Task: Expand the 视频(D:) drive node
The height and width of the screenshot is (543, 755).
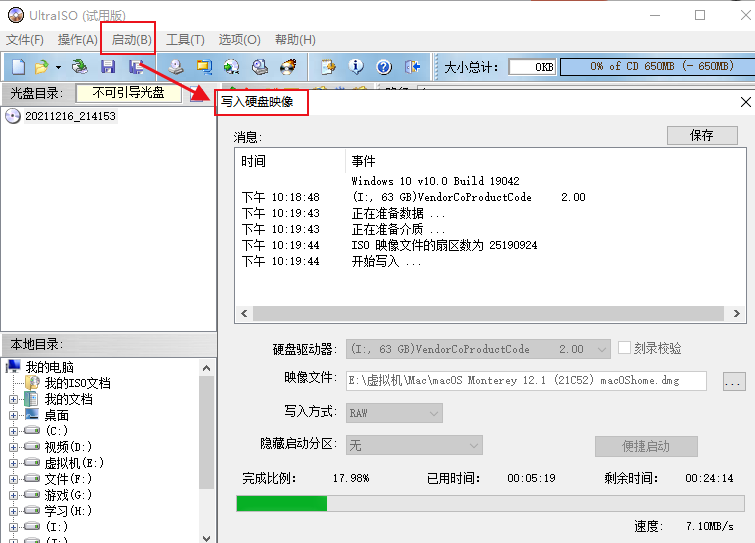Action: [13, 447]
